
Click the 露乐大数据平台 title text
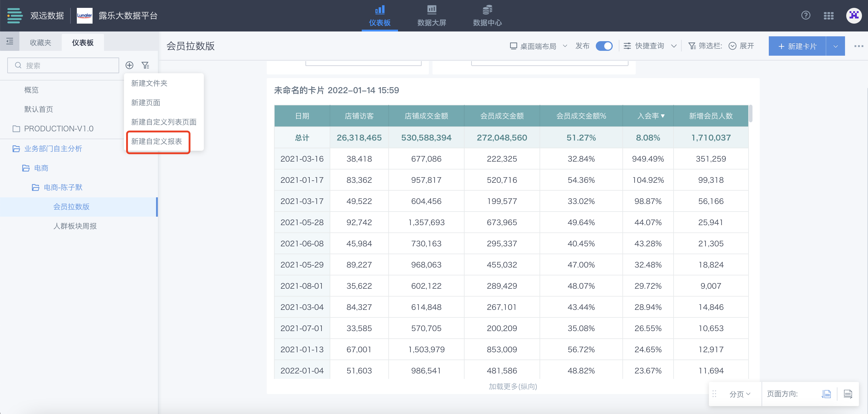click(128, 15)
